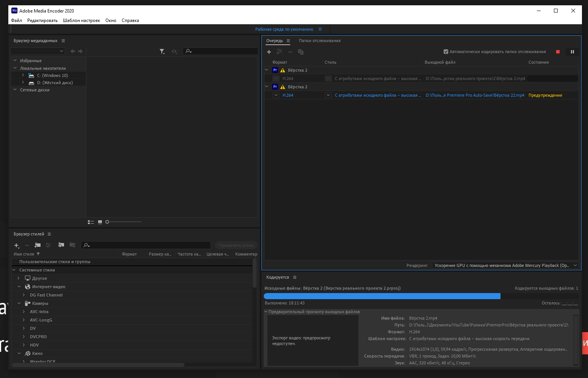
Task: Open the media browser file type filter
Action: tap(162, 51)
